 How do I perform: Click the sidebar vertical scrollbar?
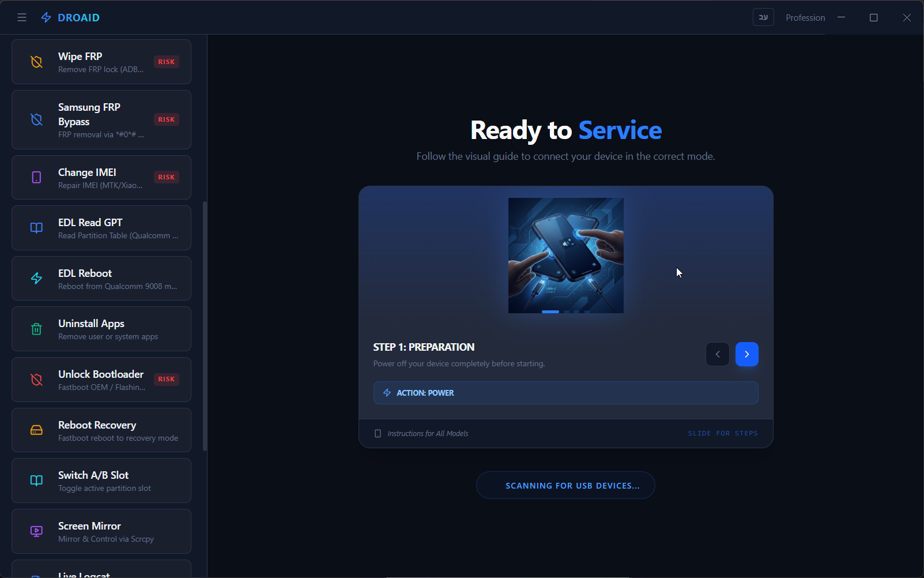tap(205, 326)
